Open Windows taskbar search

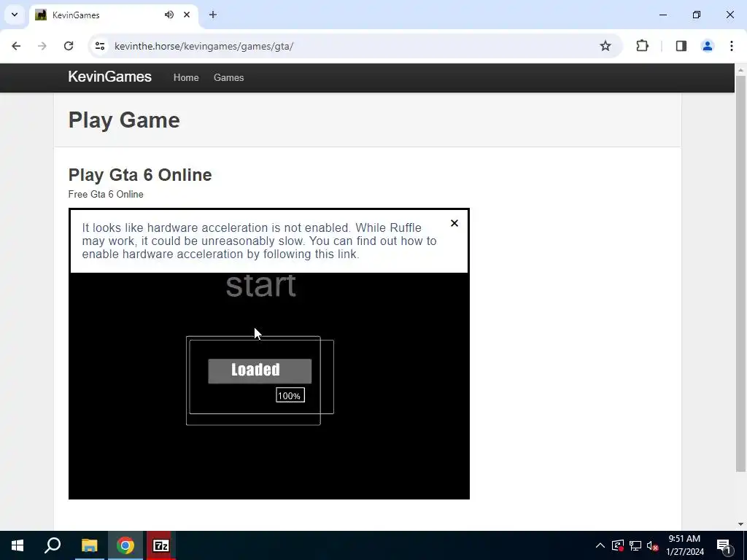[x=53, y=545]
